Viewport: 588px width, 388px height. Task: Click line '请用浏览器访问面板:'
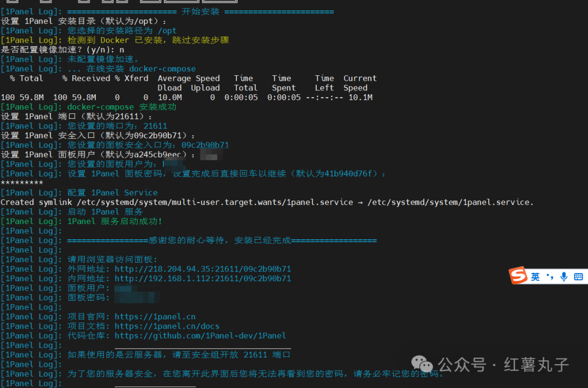pyautogui.click(x=113, y=260)
